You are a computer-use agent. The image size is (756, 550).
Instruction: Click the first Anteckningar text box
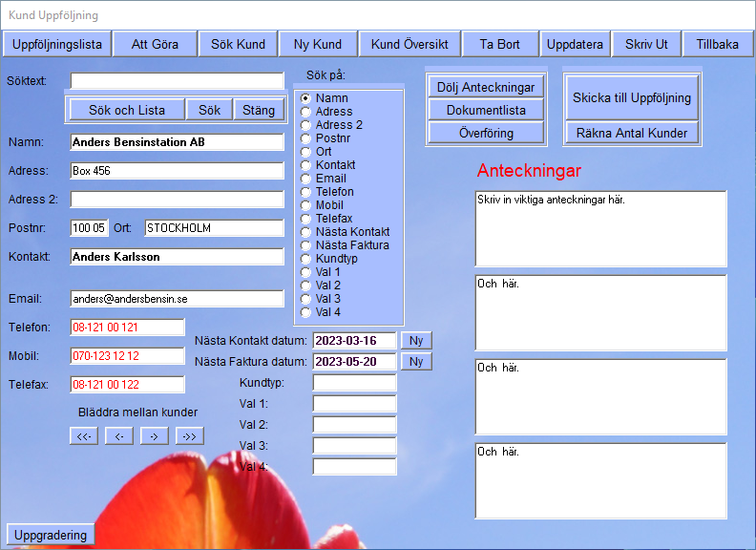[x=600, y=229]
